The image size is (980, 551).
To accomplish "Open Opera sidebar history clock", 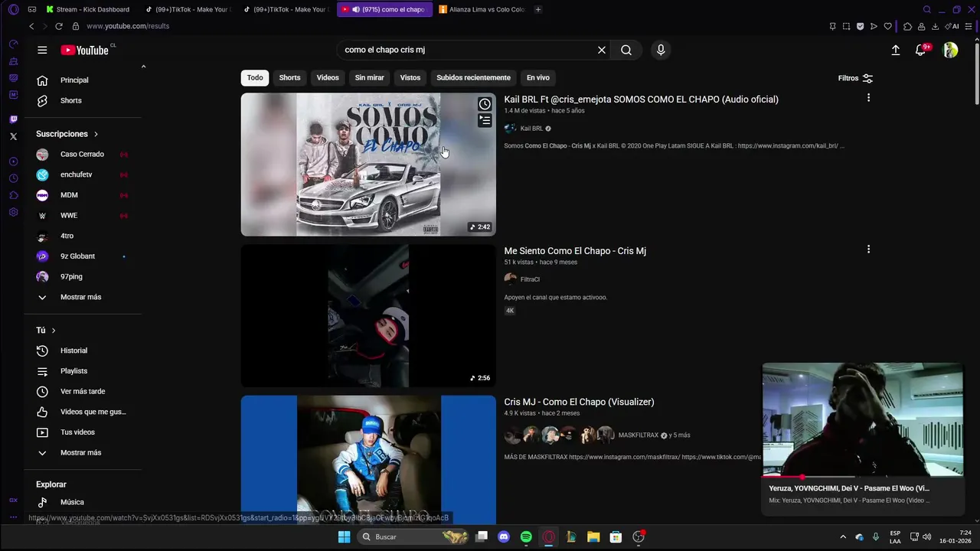I will point(13,178).
